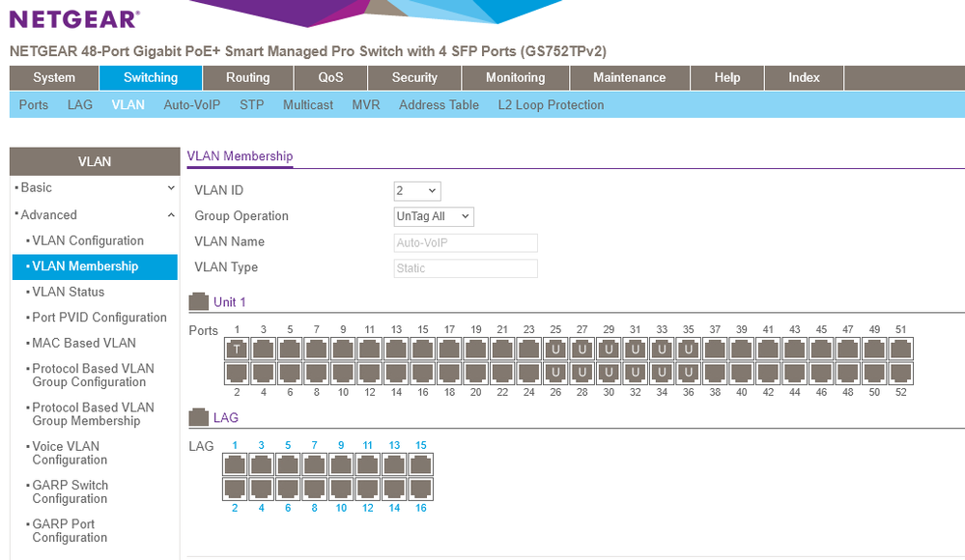Click the VLAN Name field
Screen dimensions: 965x560
point(466,242)
